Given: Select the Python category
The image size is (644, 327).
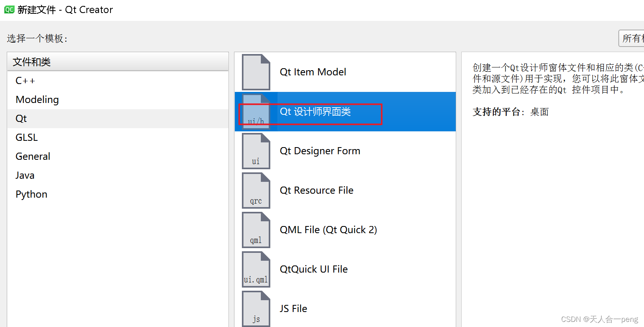Looking at the screenshot, I should tap(118, 194).
